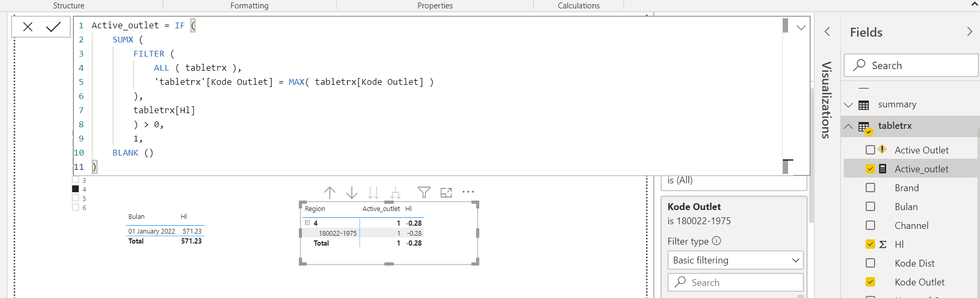This screenshot has height=298, width=980.
Task: Select slicer value 6
Action: [x=76, y=207]
